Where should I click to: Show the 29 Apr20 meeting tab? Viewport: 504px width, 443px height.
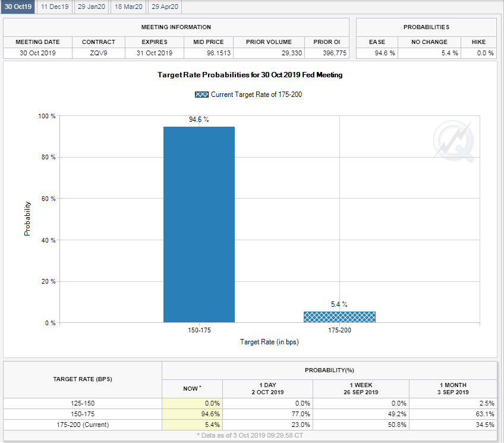pyautogui.click(x=165, y=7)
